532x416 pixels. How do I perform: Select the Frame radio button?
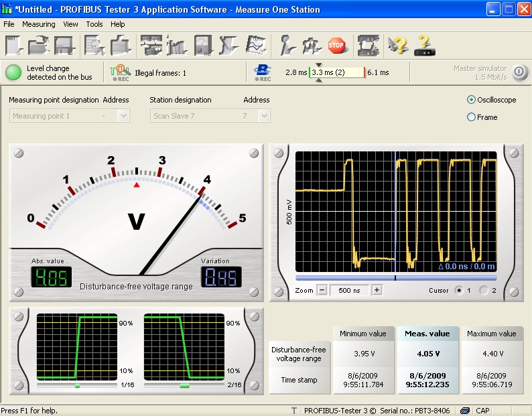(x=471, y=117)
